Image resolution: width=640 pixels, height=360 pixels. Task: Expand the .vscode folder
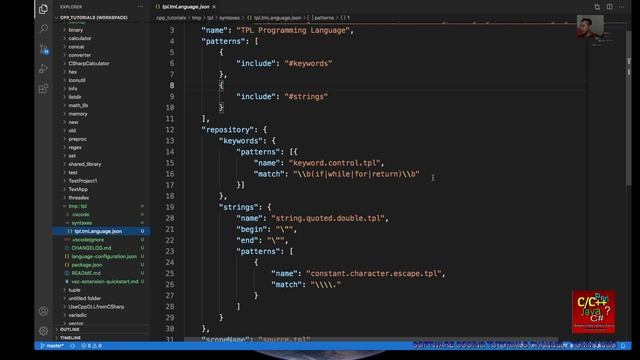[80, 214]
